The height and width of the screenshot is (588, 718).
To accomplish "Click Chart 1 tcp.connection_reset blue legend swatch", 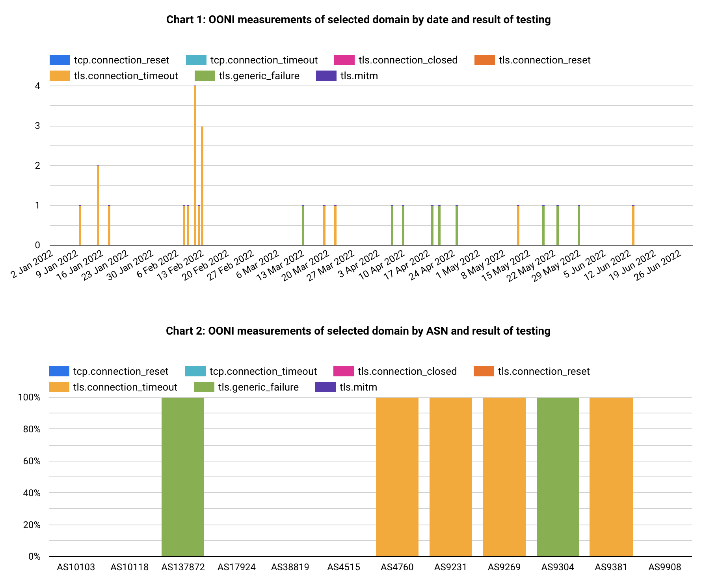I will click(60, 60).
